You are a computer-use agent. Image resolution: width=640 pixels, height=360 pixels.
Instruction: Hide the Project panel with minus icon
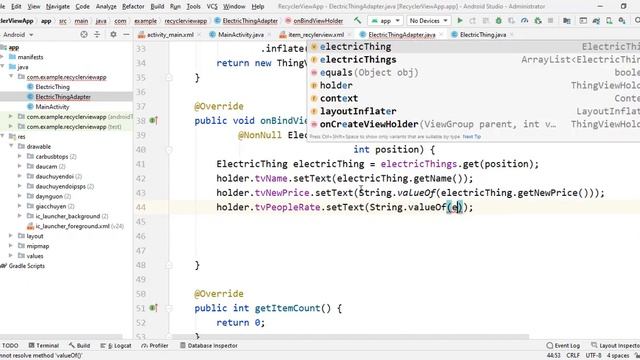(127, 35)
